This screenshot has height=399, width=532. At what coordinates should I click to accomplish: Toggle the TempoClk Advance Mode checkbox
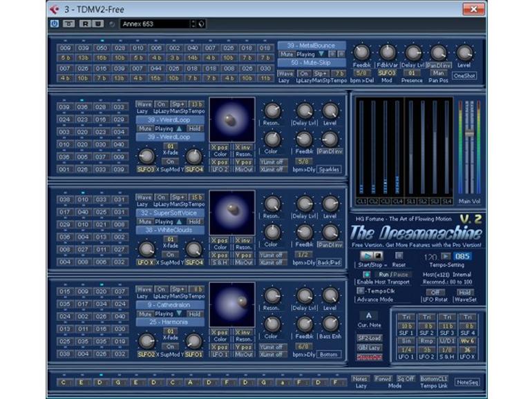tap(361, 291)
